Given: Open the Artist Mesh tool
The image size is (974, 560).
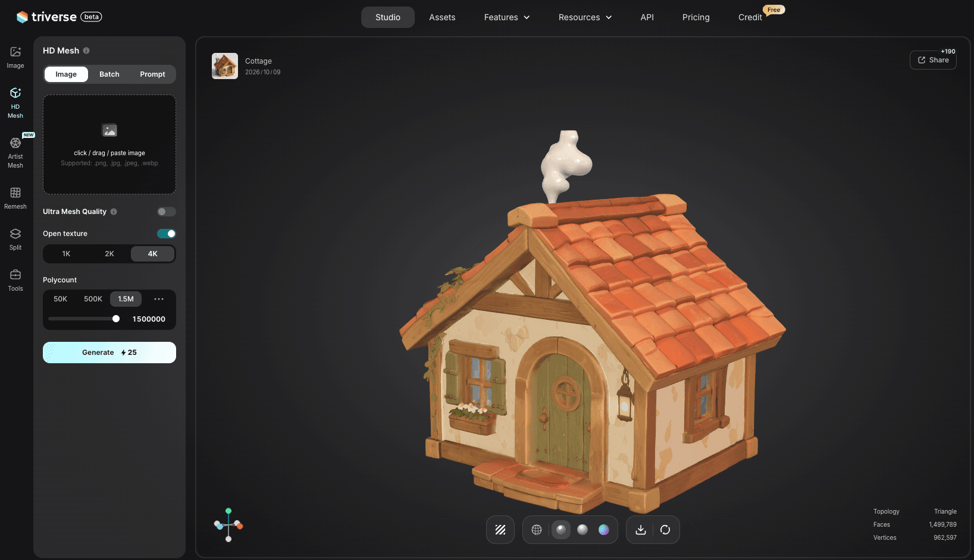Looking at the screenshot, I should [x=15, y=153].
